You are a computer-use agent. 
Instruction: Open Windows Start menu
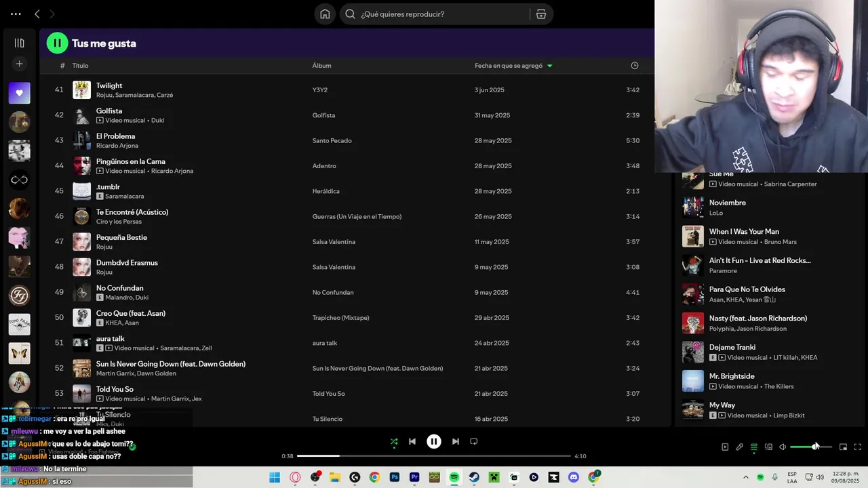[x=275, y=477]
